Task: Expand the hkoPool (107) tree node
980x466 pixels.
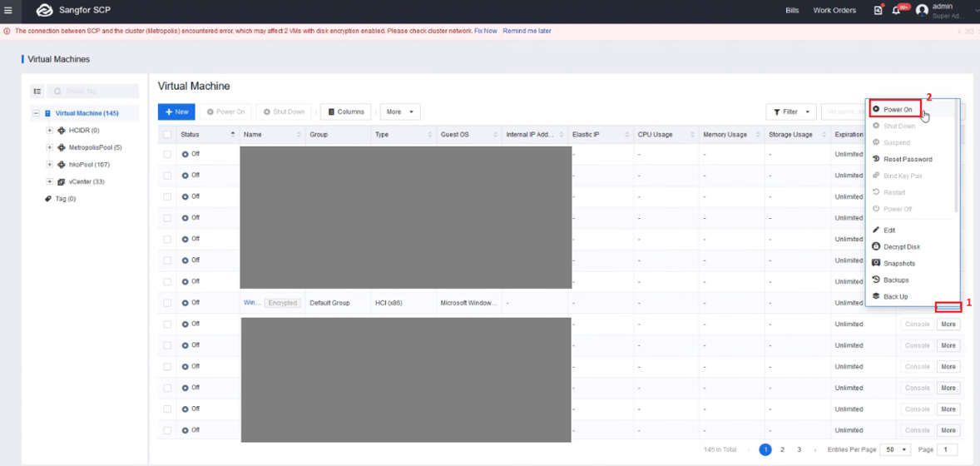Action: [x=50, y=165]
